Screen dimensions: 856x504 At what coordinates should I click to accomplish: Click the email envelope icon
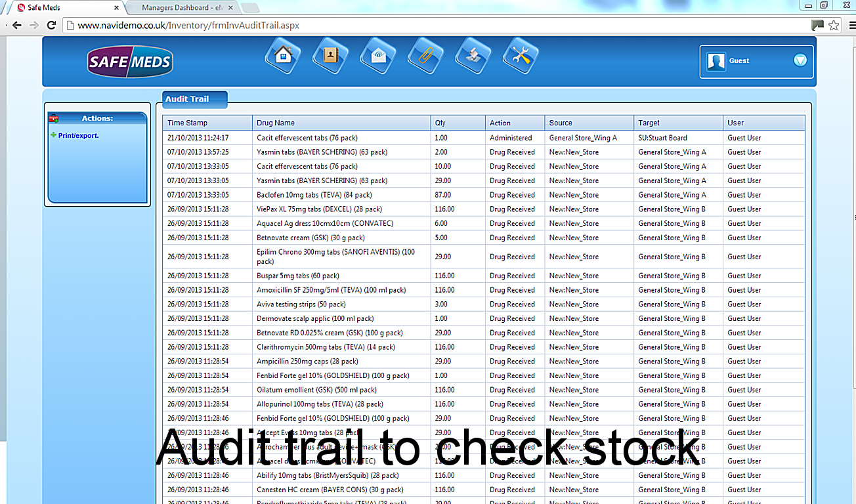coord(377,56)
